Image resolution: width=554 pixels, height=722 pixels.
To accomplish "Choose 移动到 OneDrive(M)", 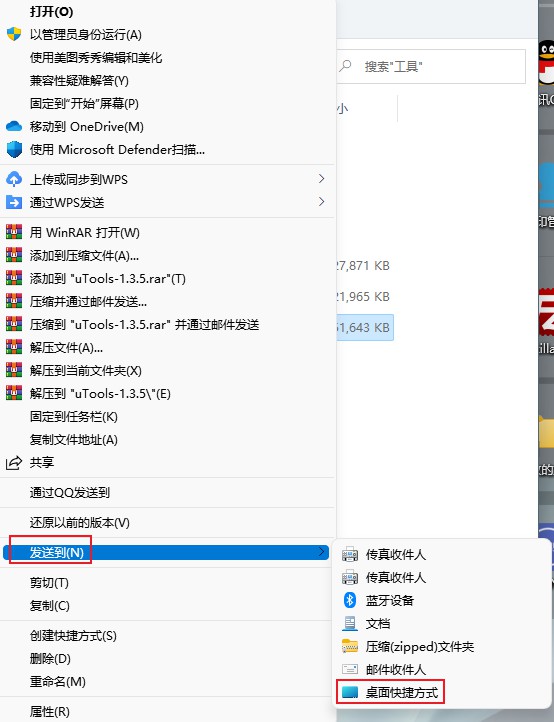I will [x=87, y=127].
